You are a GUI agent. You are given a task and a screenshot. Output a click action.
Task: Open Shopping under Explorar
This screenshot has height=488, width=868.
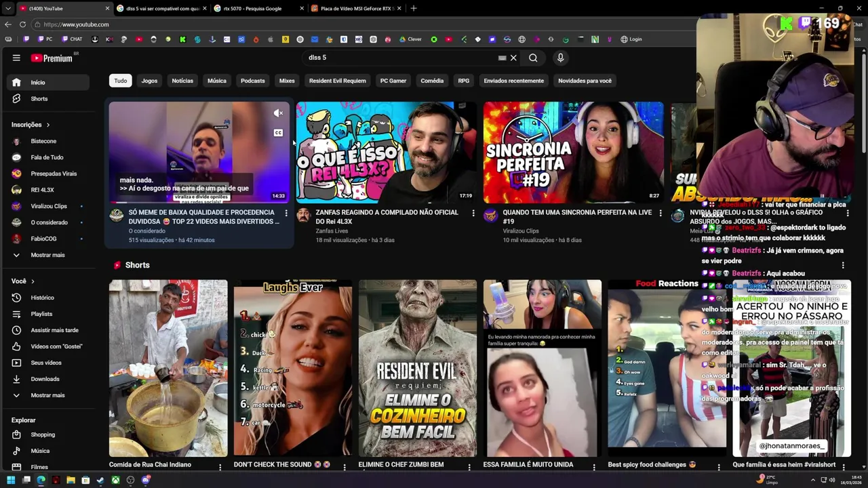(x=47, y=434)
